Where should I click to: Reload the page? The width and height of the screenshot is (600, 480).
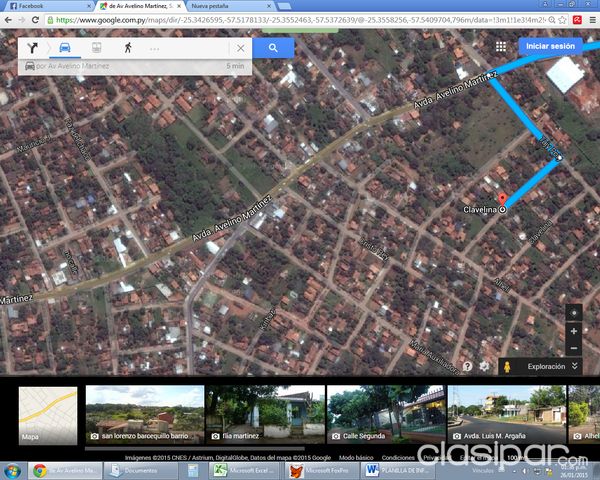click(35, 20)
